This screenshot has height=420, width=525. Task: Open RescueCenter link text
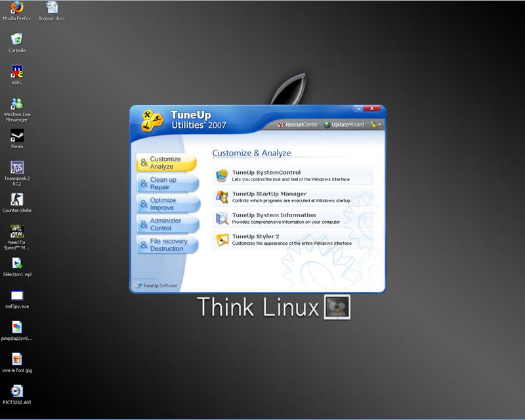(x=301, y=125)
